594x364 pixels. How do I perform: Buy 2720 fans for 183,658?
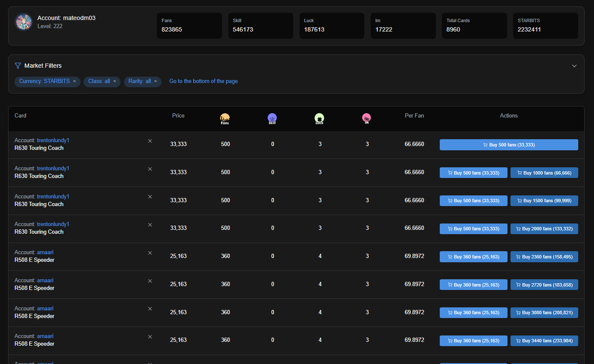coord(544,285)
